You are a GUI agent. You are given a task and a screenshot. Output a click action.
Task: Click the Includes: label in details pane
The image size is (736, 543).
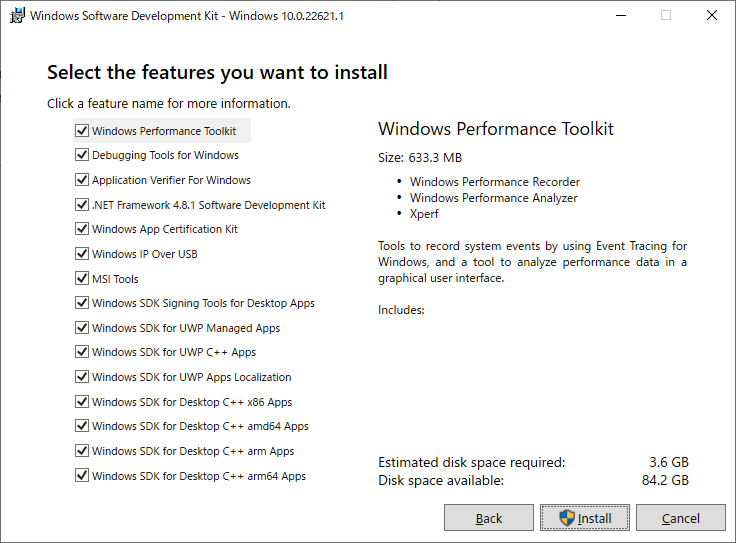pyautogui.click(x=401, y=310)
